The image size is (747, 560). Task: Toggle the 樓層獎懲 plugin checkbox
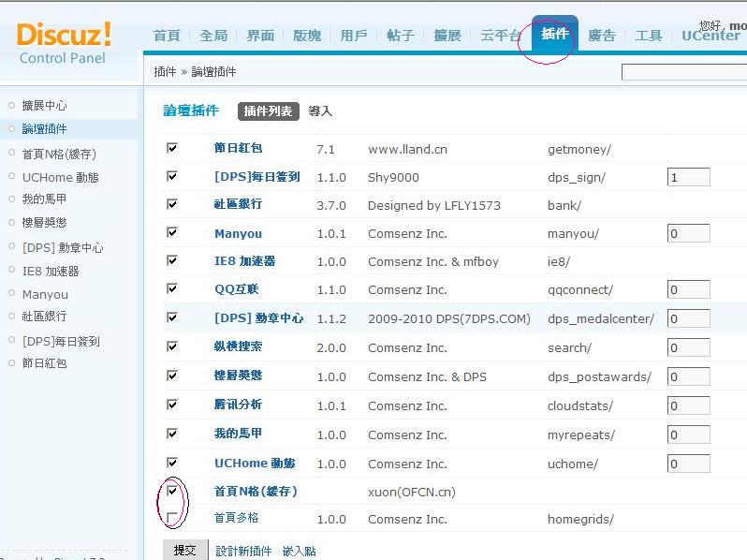click(x=172, y=376)
